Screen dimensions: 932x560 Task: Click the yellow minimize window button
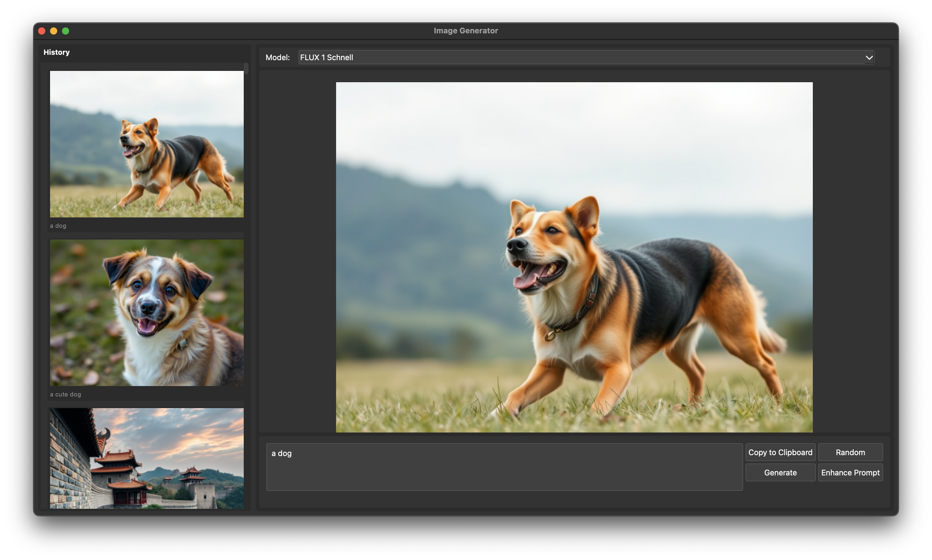pyautogui.click(x=54, y=31)
